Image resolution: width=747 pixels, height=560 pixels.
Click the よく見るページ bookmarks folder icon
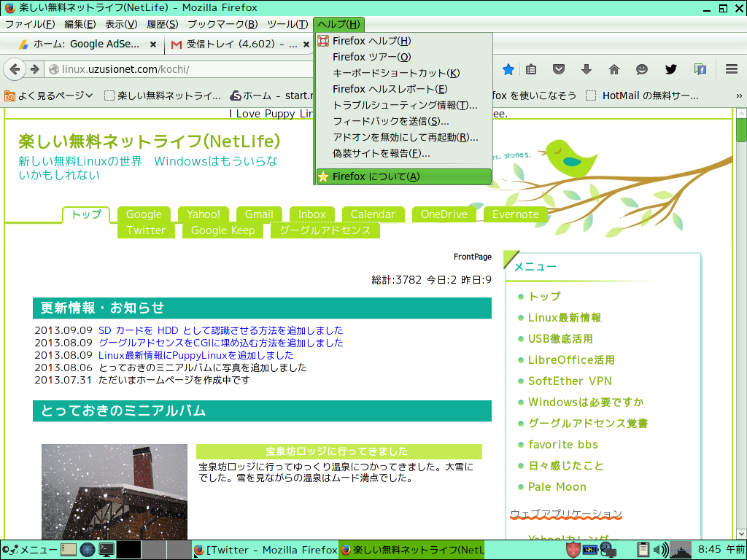pos(9,96)
